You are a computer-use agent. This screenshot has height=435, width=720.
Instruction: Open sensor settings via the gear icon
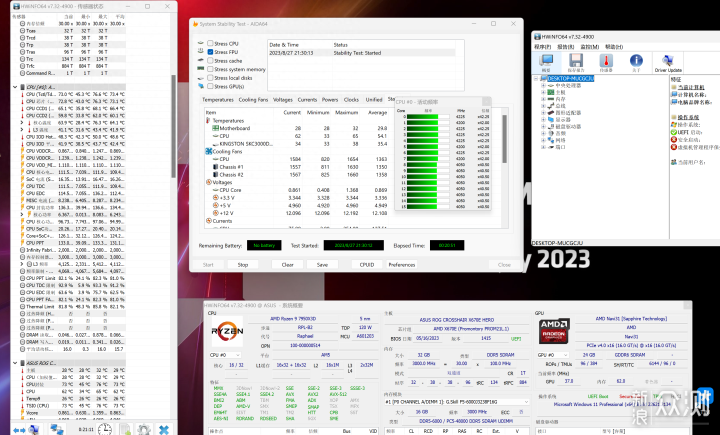144,429
